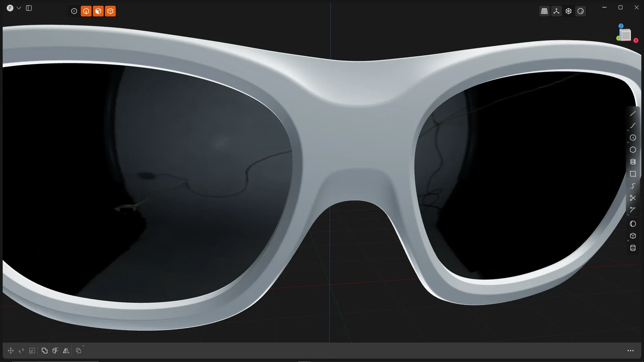The width and height of the screenshot is (644, 362).
Task: Select the Bridge curve tool
Action: point(633,210)
